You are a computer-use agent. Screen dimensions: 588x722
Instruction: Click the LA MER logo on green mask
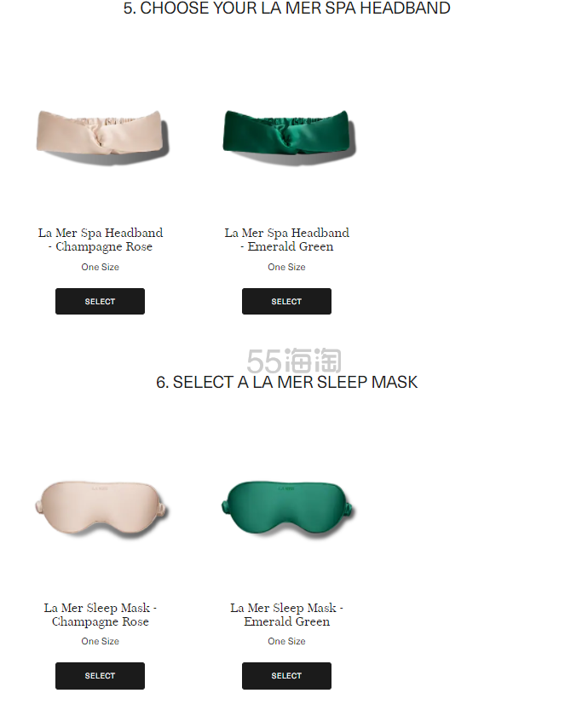[x=286, y=488]
